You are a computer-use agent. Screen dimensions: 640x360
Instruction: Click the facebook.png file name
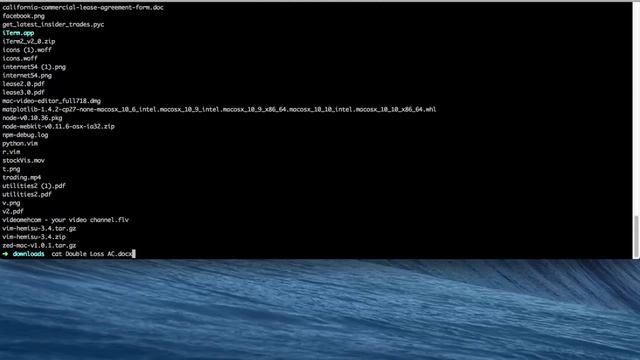click(x=23, y=16)
